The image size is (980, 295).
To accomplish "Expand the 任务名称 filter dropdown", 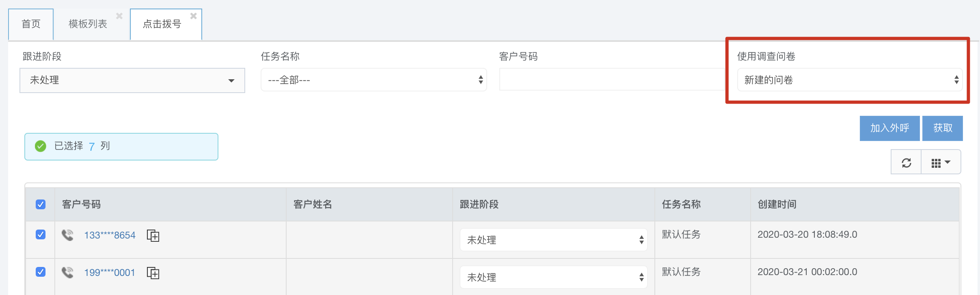I will click(x=373, y=80).
